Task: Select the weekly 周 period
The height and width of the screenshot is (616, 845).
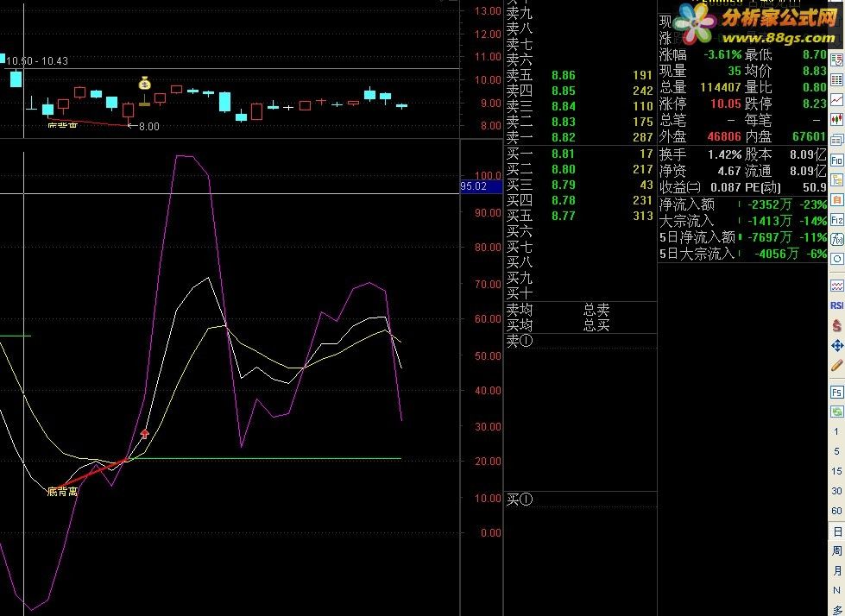Action: (837, 550)
